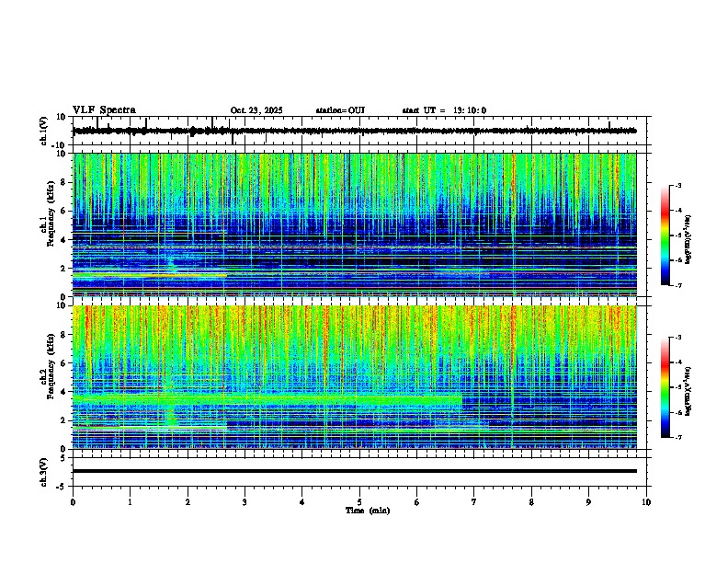
Task: Click the 10 minute tick label on time axis
Action: click(x=646, y=502)
